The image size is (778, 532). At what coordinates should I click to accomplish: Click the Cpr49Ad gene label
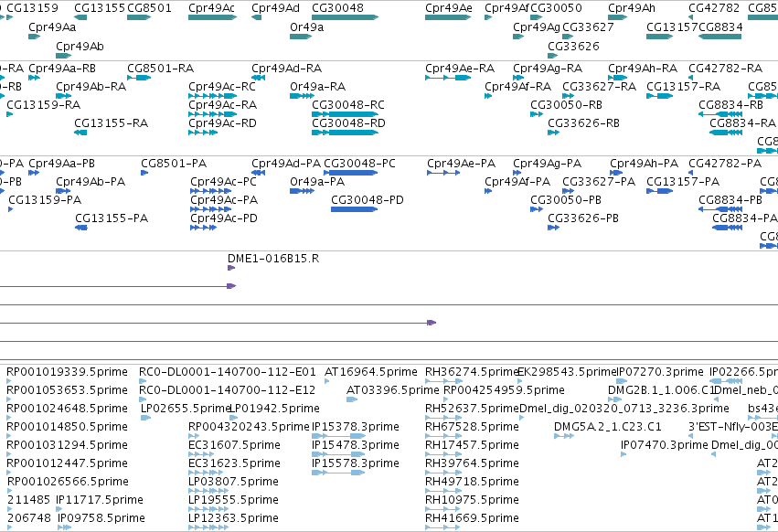click(x=275, y=8)
